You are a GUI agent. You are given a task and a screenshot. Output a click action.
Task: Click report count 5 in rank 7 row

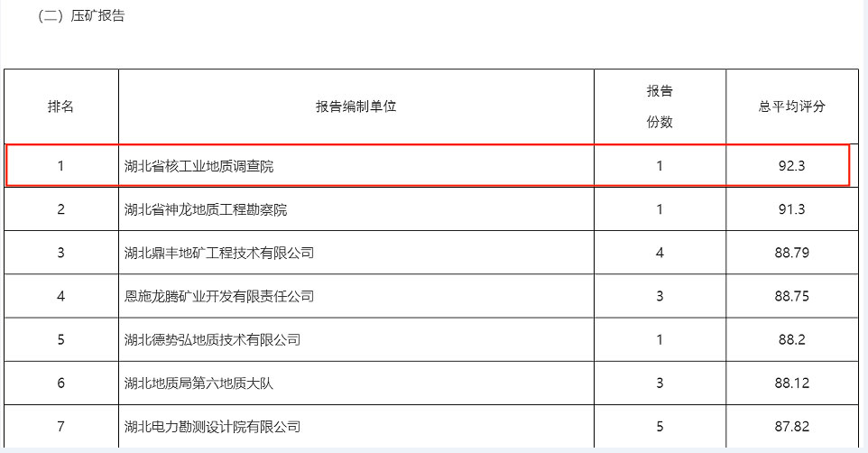(660, 427)
